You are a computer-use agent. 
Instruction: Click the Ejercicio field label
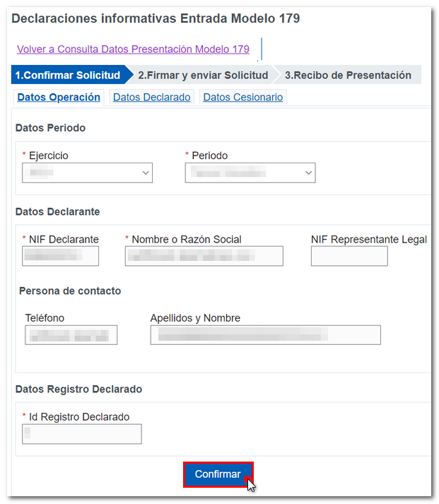click(49, 156)
